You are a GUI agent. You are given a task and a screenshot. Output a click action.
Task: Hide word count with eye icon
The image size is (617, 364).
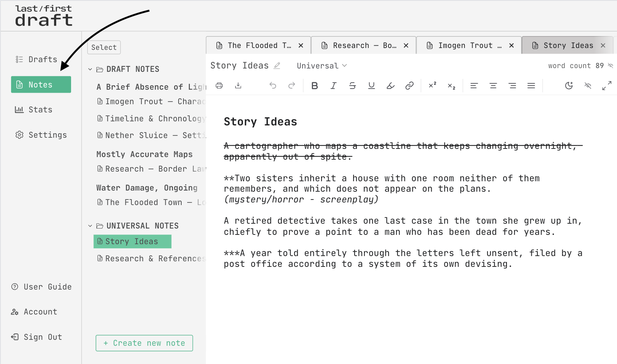click(x=611, y=66)
